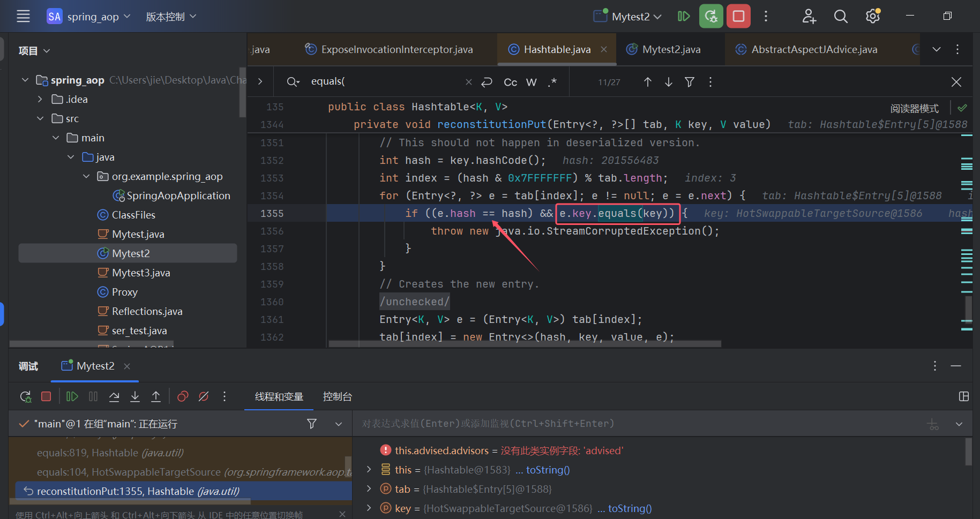Viewport: 980px width, 519px height.
Task: Click the Resume Program icon in top toolbar
Action: pos(683,17)
